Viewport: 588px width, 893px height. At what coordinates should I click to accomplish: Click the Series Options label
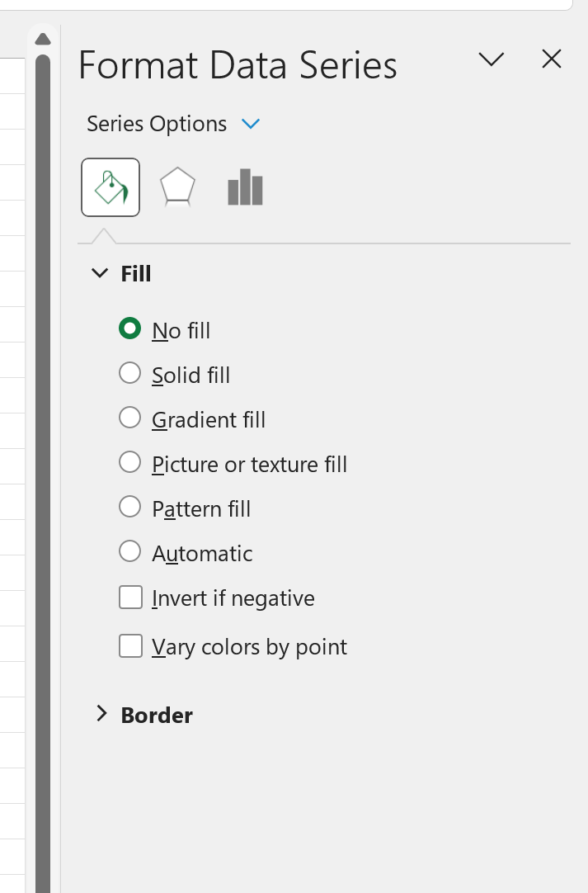point(157,124)
